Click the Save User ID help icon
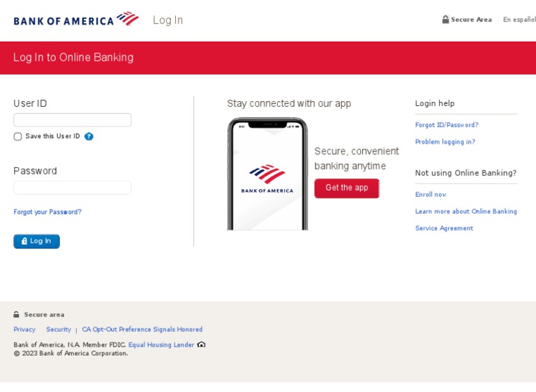The image size is (536, 392). tap(89, 137)
